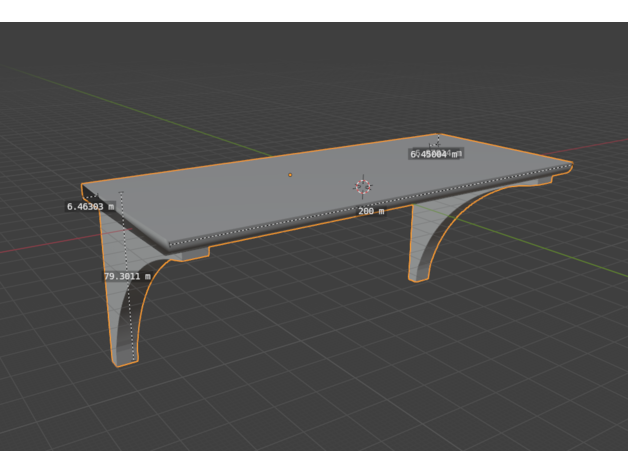The image size is (628, 472).
Task: Click the far right pointed corner of the shelf
Action: 571,165
